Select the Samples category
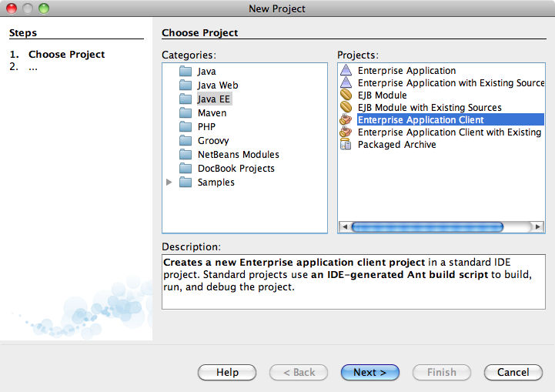The height and width of the screenshot is (392, 555). click(216, 182)
